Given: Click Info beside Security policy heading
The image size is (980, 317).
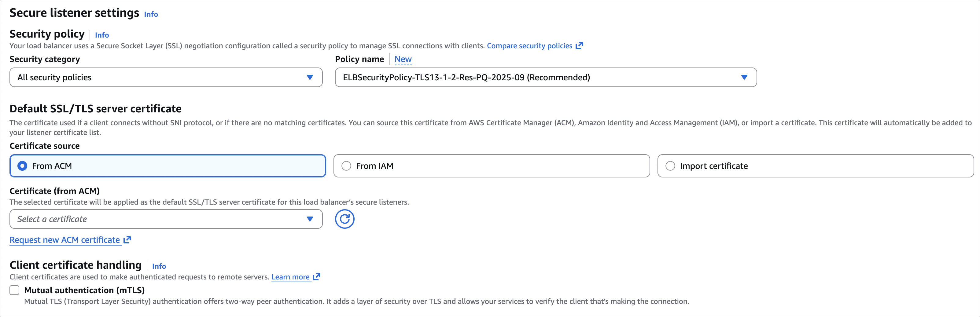Looking at the screenshot, I should 102,35.
